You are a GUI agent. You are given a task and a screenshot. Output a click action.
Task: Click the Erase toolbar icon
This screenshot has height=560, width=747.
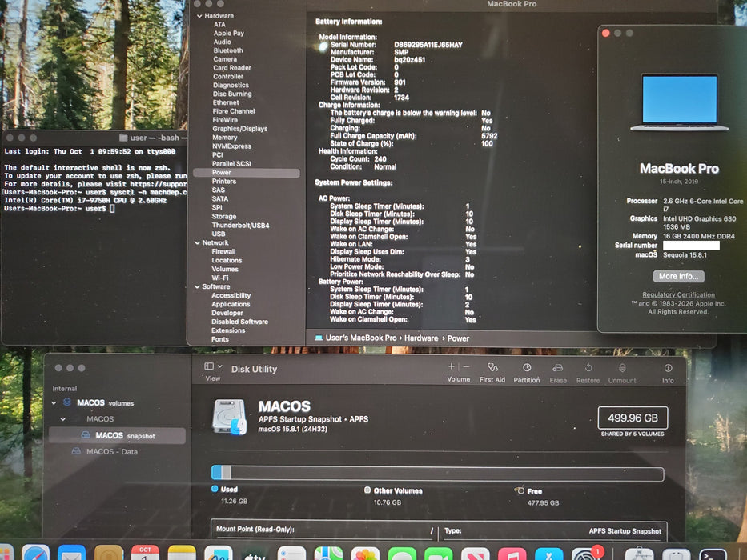[x=558, y=368]
